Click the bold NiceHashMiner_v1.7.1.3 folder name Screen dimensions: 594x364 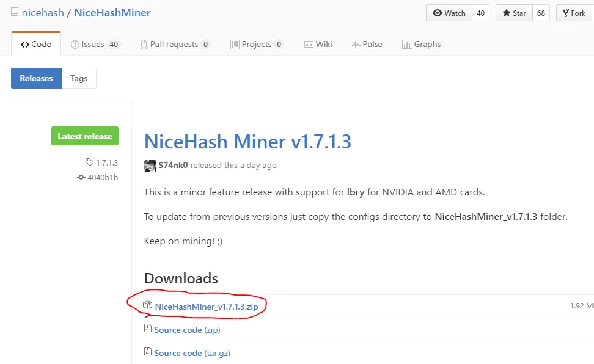click(486, 217)
